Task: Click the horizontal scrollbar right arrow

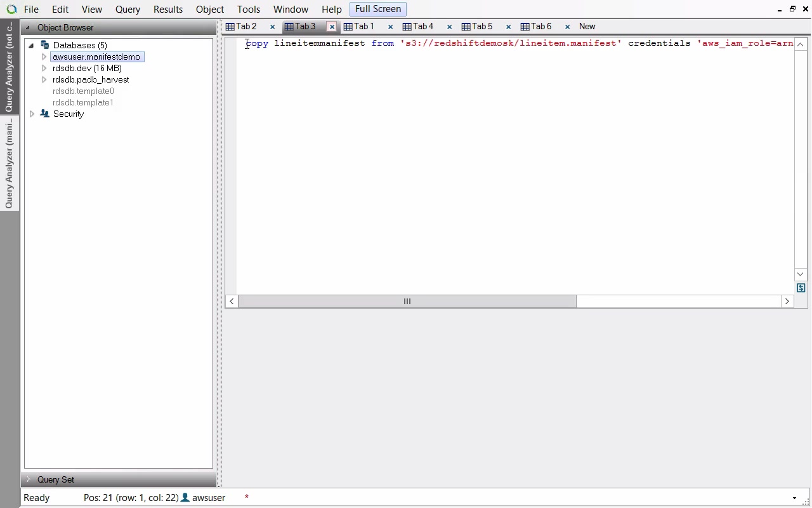Action: pyautogui.click(x=787, y=302)
